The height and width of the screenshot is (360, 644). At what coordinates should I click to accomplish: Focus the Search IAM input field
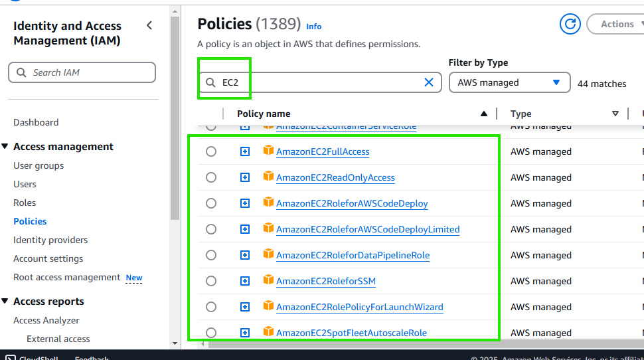[x=82, y=73]
